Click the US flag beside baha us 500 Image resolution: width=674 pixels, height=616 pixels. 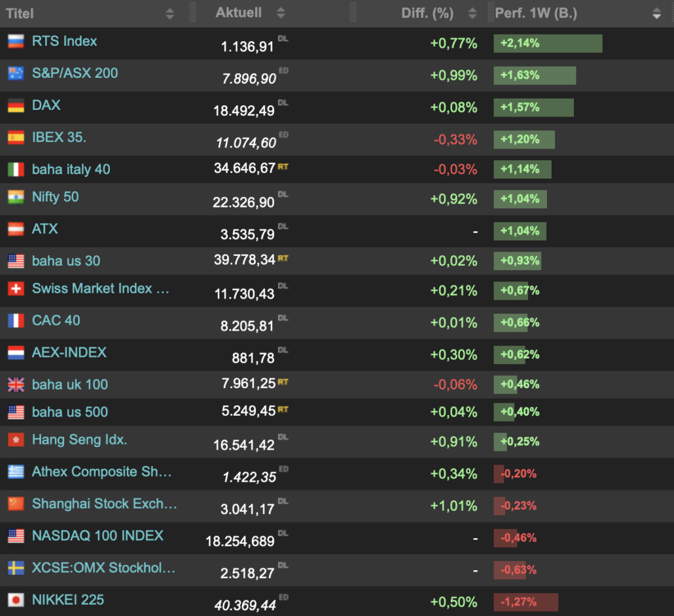16,412
